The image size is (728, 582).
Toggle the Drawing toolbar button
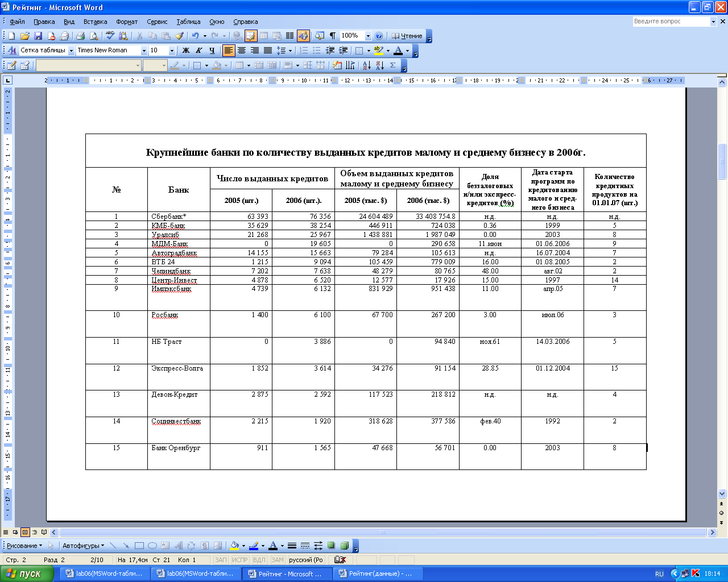click(303, 36)
